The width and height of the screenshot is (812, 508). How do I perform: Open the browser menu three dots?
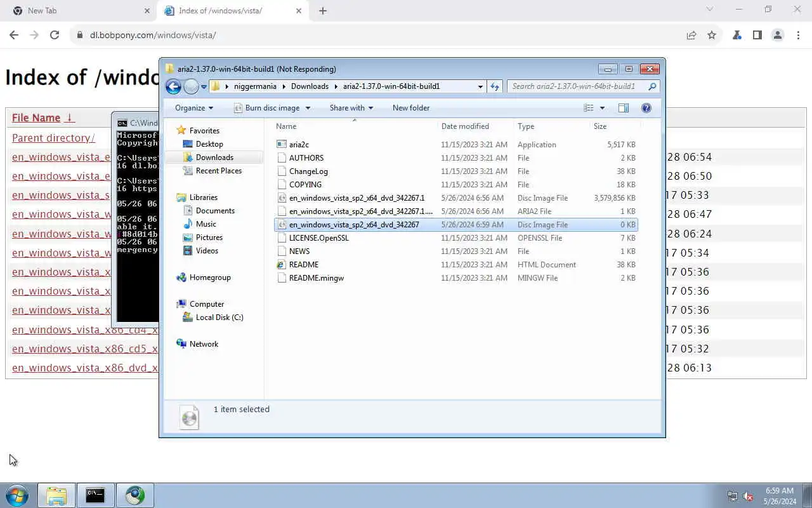click(797, 36)
